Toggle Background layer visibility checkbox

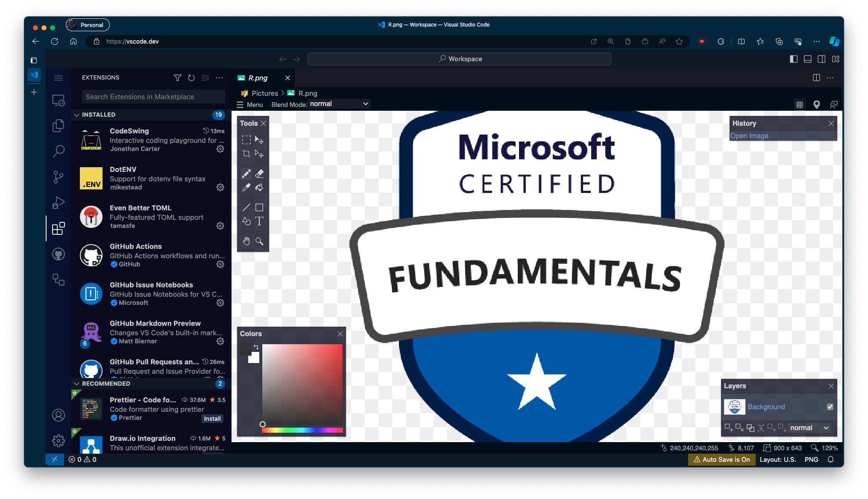[830, 407]
